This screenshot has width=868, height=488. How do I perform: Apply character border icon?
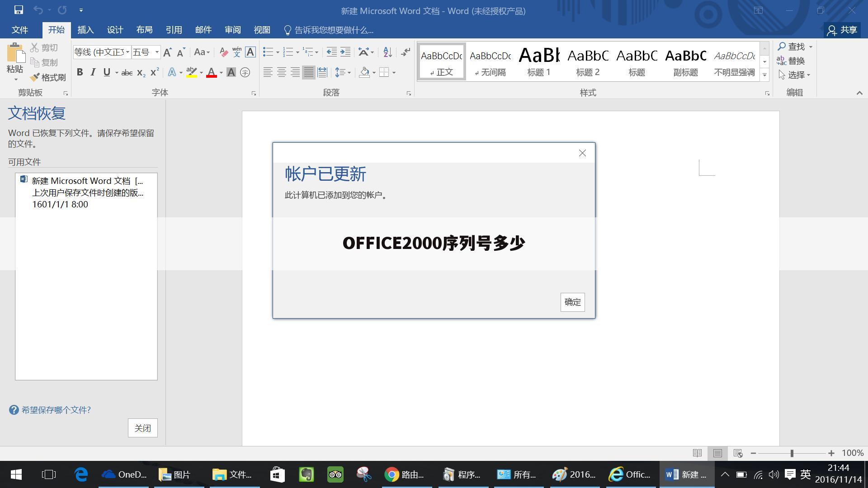click(x=250, y=52)
